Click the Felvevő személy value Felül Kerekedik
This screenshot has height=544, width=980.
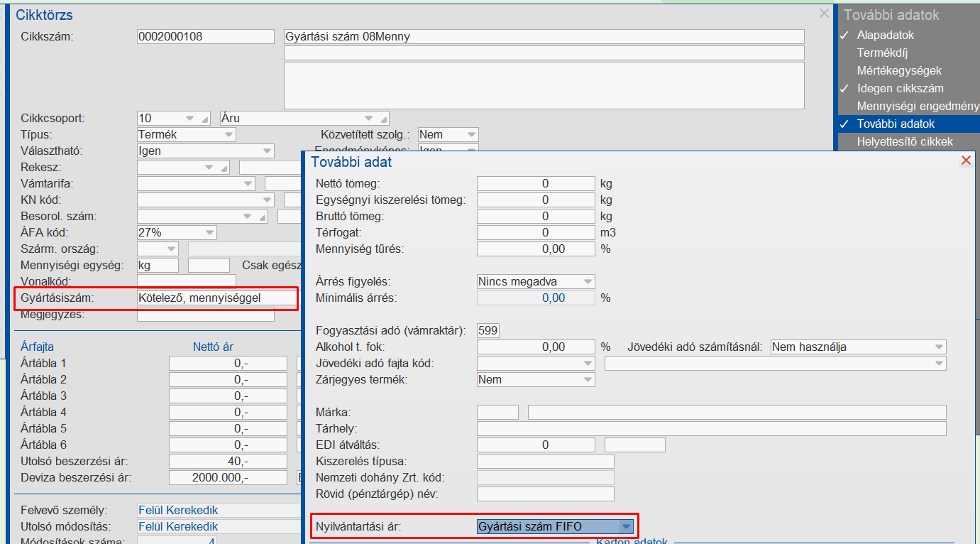click(178, 511)
